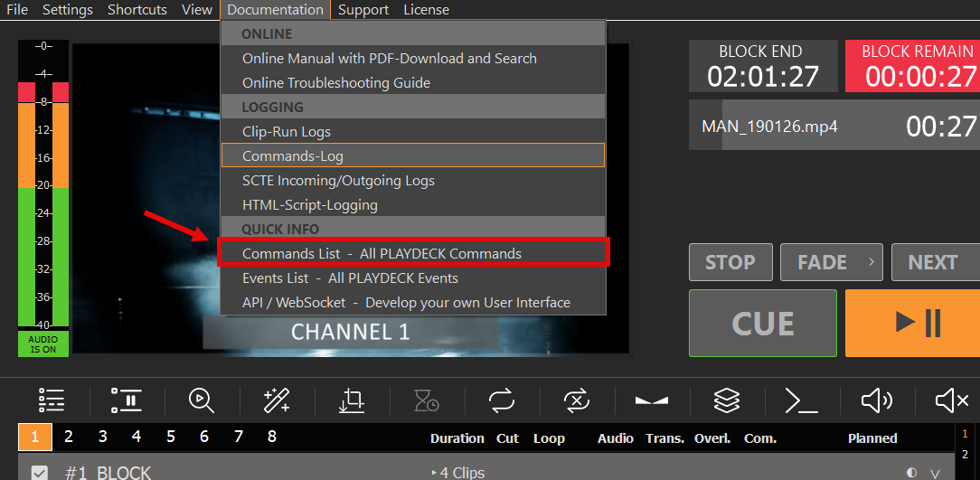
Task: Click the speaker volume icon
Action: (x=877, y=400)
